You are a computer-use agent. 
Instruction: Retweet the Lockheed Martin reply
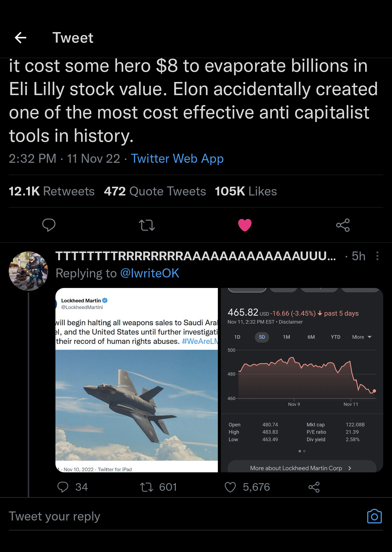[147, 487]
